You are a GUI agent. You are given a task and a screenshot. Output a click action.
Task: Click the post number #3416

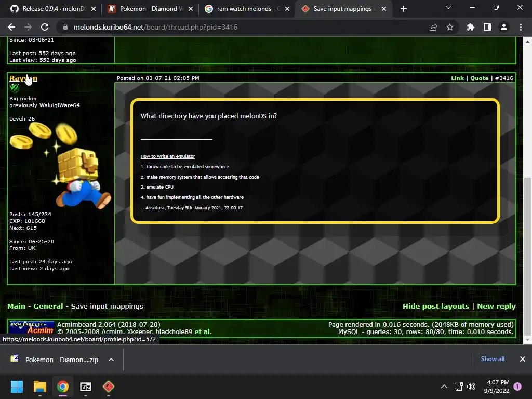pyautogui.click(x=504, y=78)
